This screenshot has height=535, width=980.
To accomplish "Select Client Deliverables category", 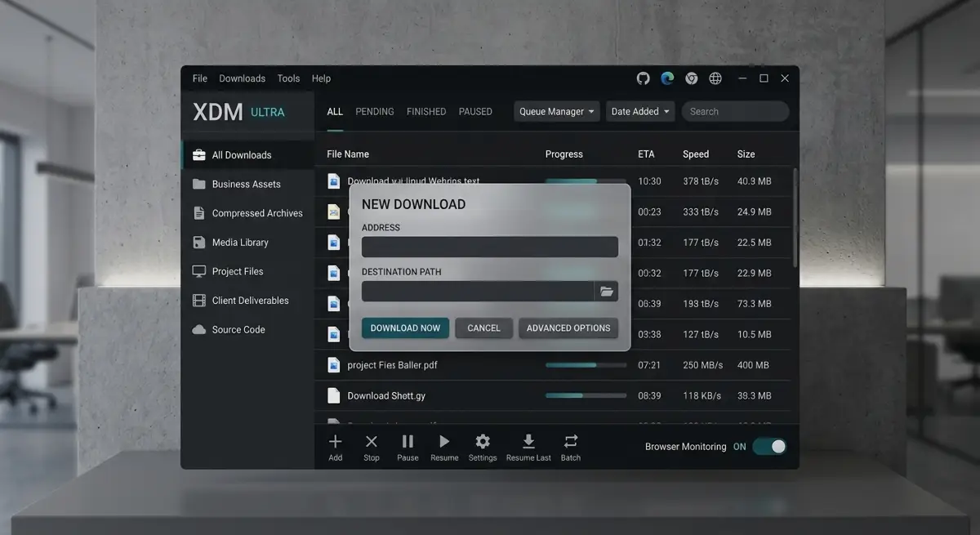I will coord(247,301).
